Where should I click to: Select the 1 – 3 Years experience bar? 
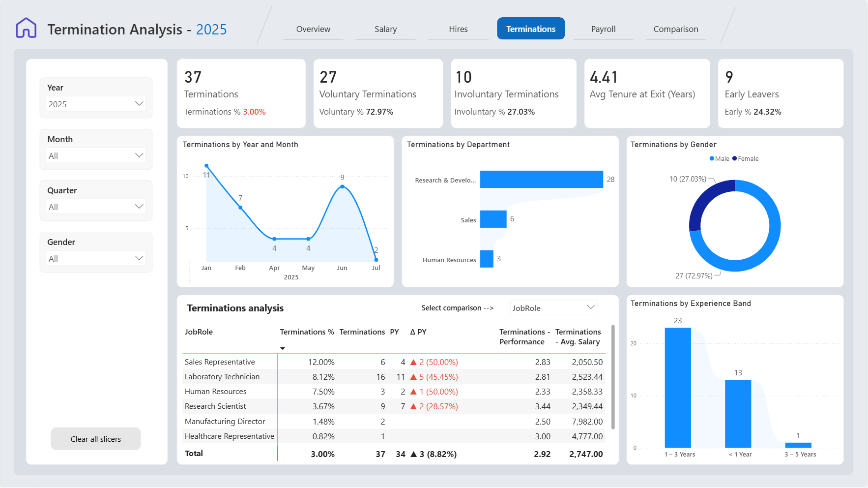click(x=678, y=388)
